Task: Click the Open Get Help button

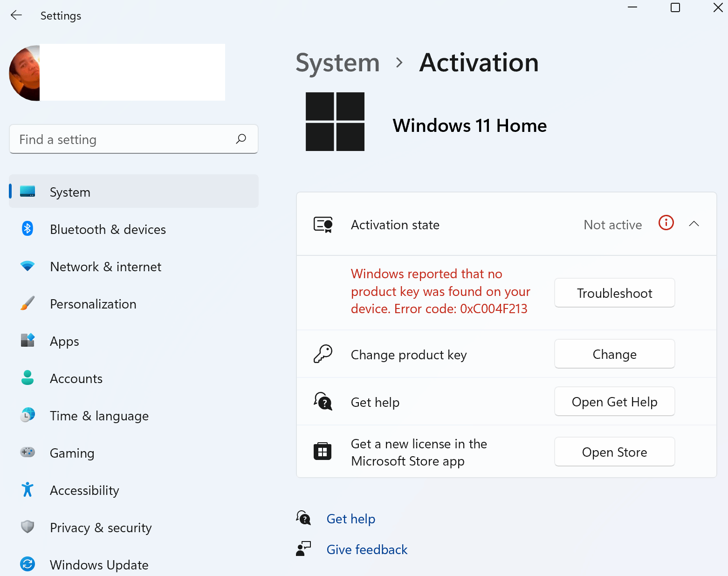Action: pyautogui.click(x=615, y=401)
